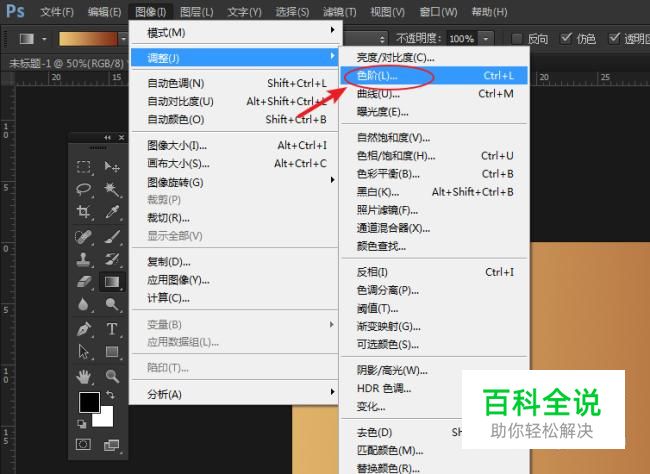The width and height of the screenshot is (650, 474).
Task: Select the Eraser tool
Action: pyautogui.click(x=84, y=282)
